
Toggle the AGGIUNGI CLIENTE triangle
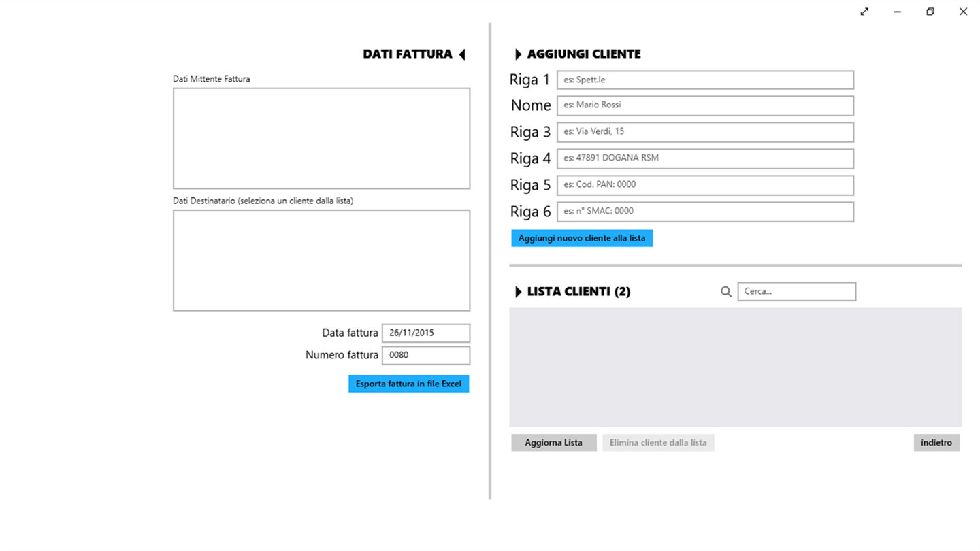(518, 54)
